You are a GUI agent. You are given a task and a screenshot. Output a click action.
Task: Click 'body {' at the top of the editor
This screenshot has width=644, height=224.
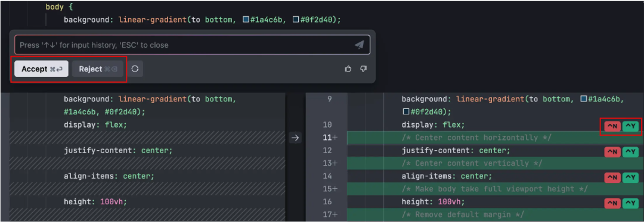60,7
